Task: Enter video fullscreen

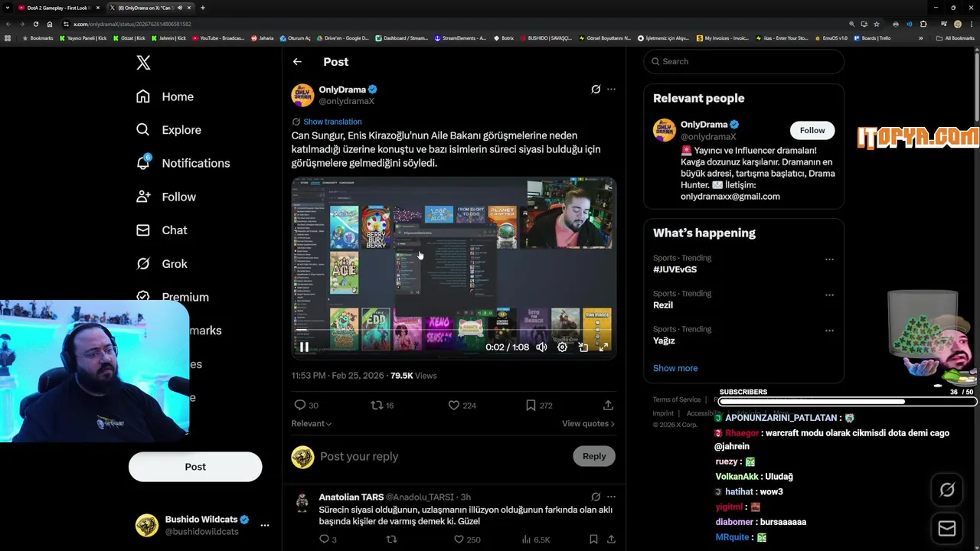Action: click(x=603, y=347)
